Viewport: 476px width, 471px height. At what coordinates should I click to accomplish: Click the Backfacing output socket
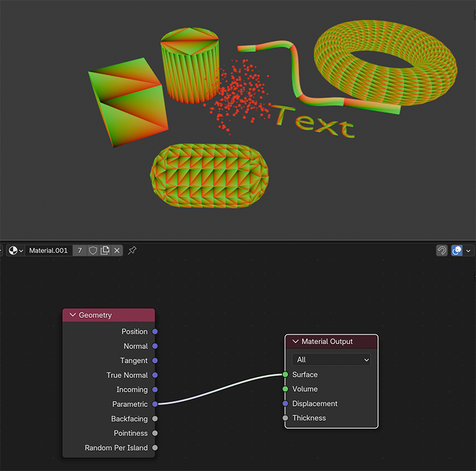(155, 418)
